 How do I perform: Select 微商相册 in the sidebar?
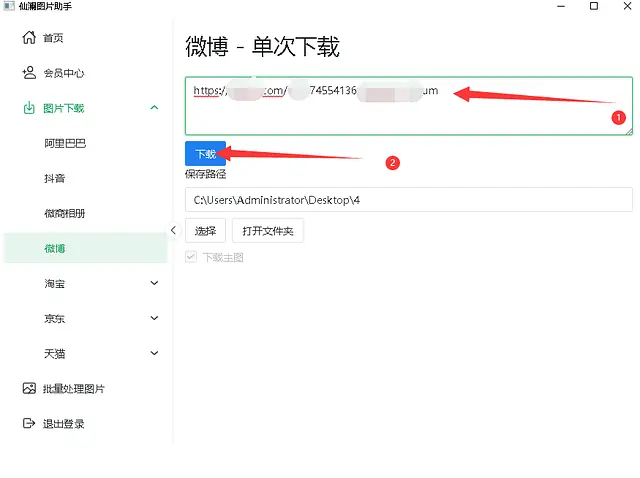64,213
